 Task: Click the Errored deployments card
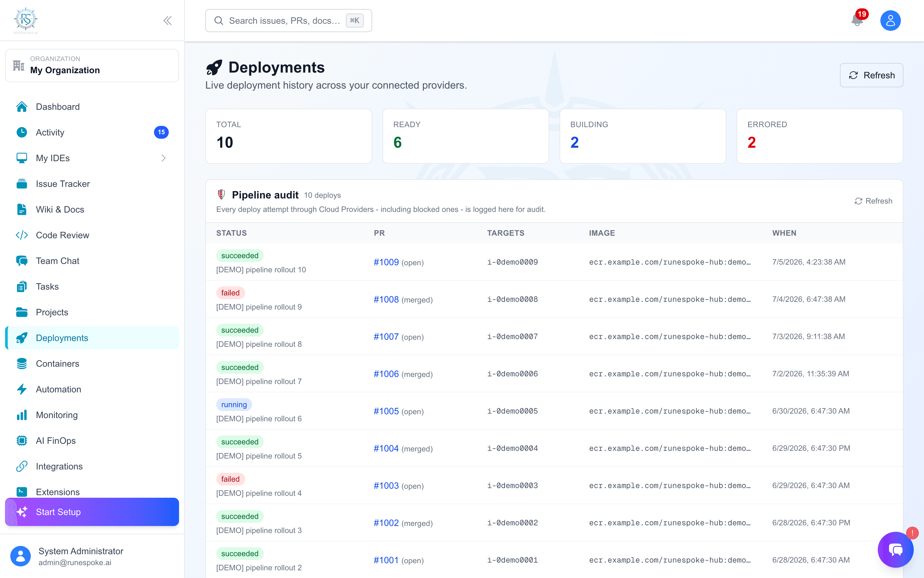point(820,136)
